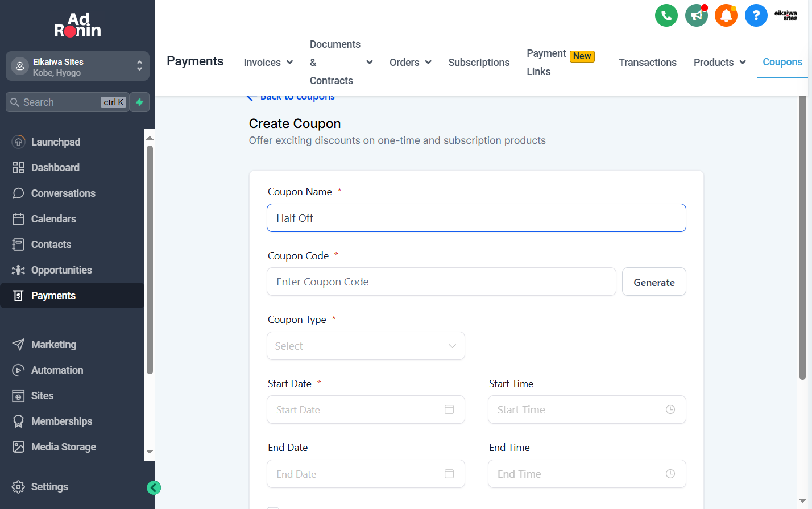
Task: Click the blue help question mark icon
Action: pos(756,15)
